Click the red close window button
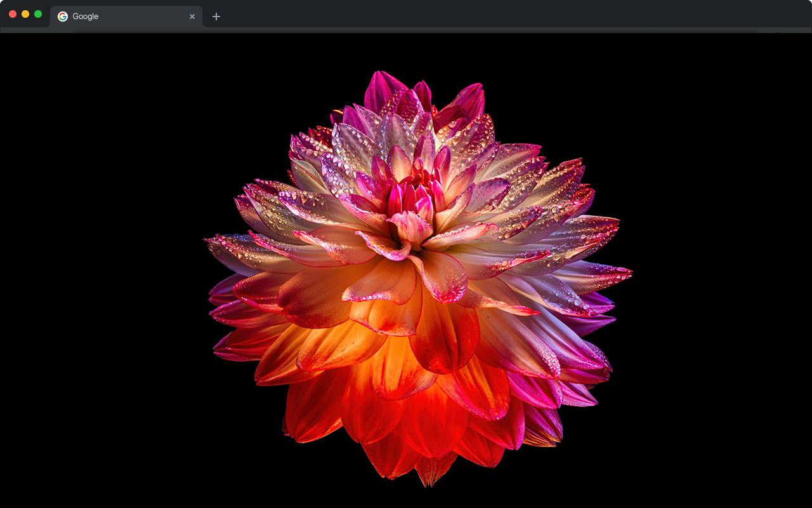This screenshot has width=812, height=508. tap(13, 14)
